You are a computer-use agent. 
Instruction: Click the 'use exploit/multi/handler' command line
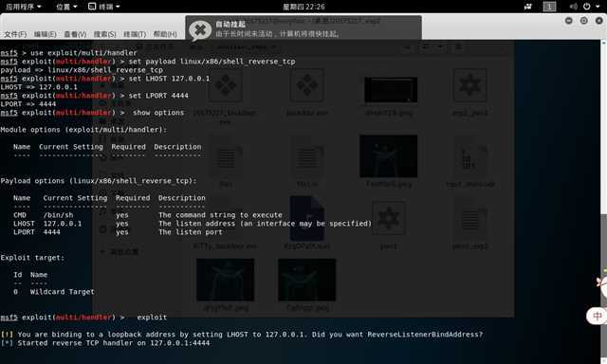pos(68,52)
